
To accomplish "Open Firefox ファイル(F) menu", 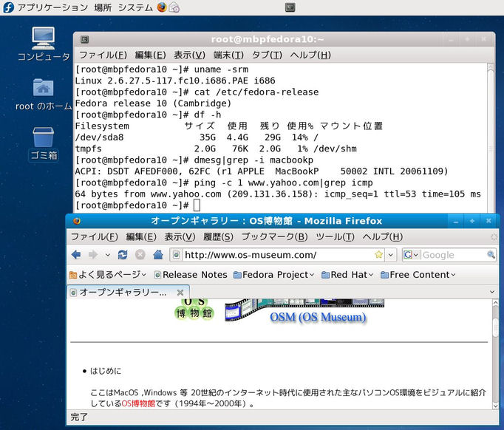I will tap(94, 237).
